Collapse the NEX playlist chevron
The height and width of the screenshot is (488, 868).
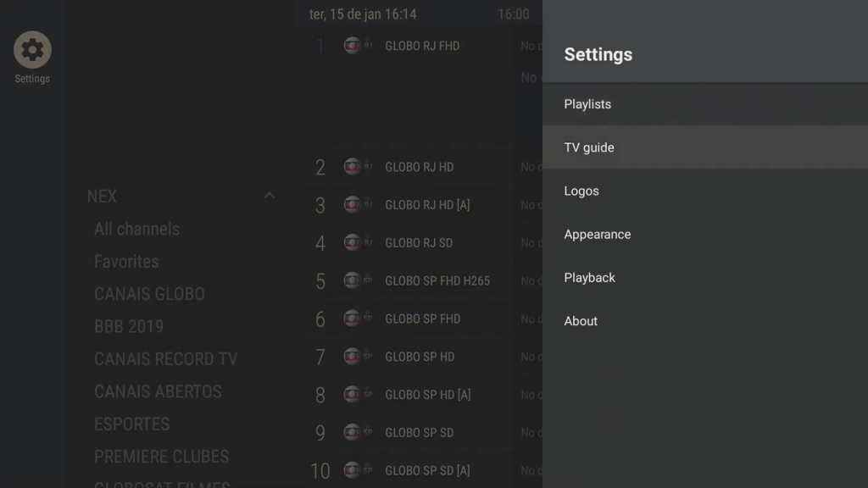point(270,196)
